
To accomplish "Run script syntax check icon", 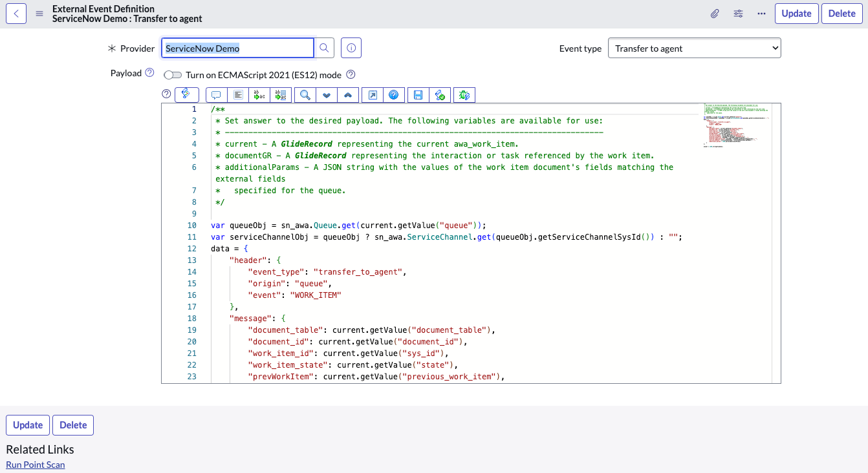I will pos(440,95).
